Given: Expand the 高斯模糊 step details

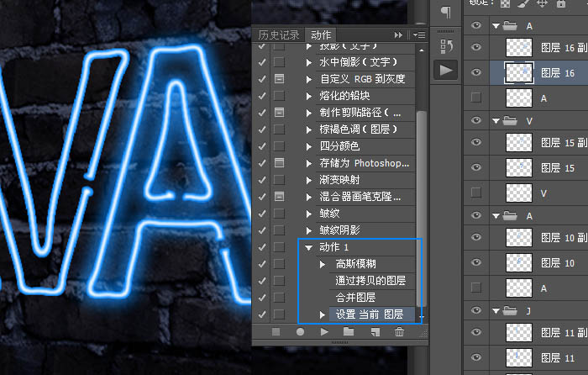Looking at the screenshot, I should [x=322, y=264].
